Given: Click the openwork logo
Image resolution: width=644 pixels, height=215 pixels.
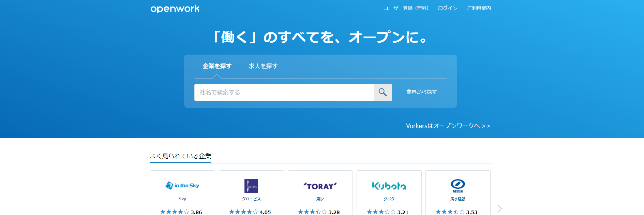Looking at the screenshot, I should pos(175,9).
